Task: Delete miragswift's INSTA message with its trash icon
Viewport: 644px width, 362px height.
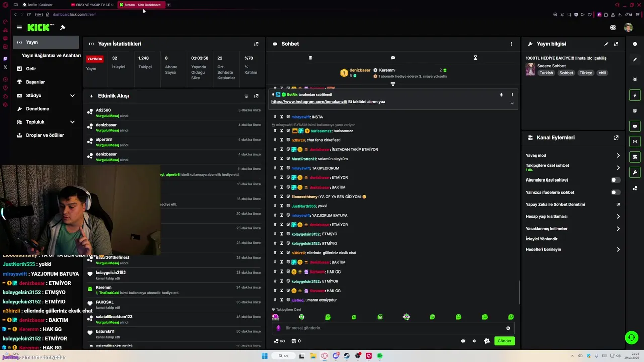Action: pyautogui.click(x=275, y=117)
